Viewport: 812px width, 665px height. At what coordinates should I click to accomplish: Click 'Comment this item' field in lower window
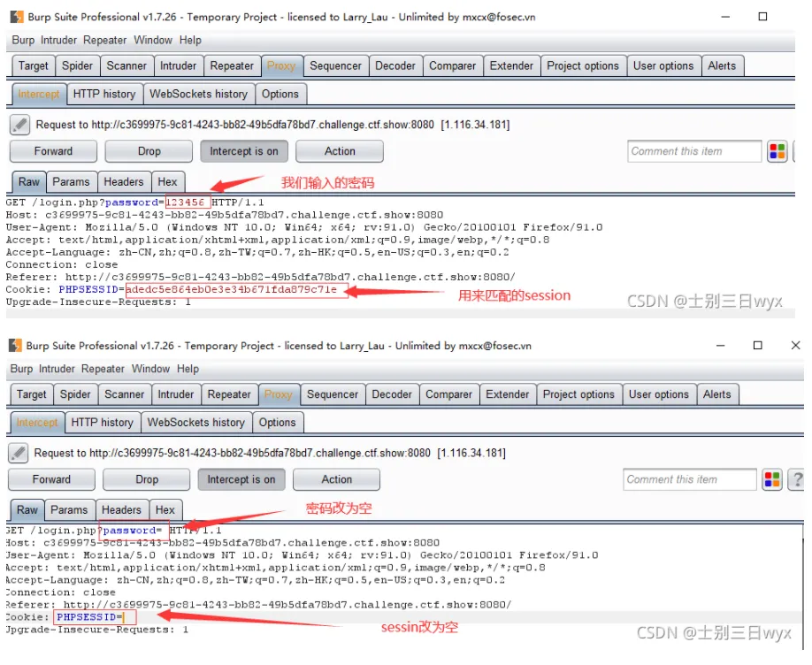[x=689, y=479]
